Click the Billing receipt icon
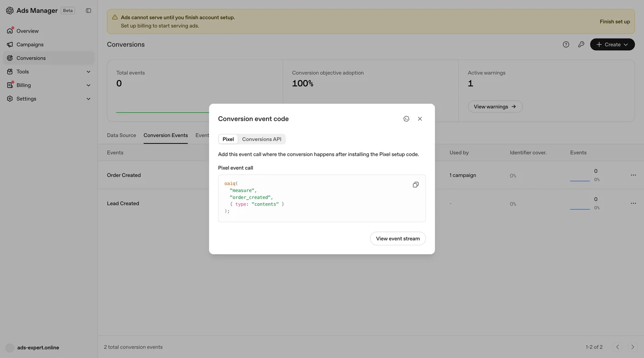Screen dimensions: 644x358 10,85
